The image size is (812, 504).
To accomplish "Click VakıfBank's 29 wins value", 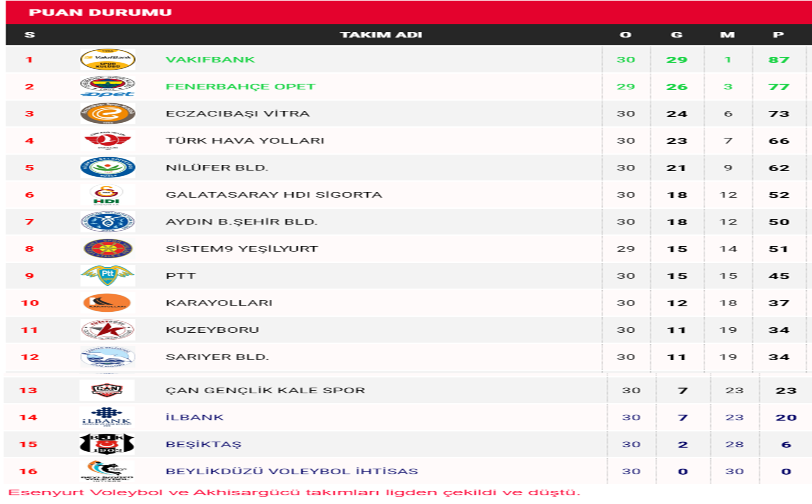I will click(677, 60).
